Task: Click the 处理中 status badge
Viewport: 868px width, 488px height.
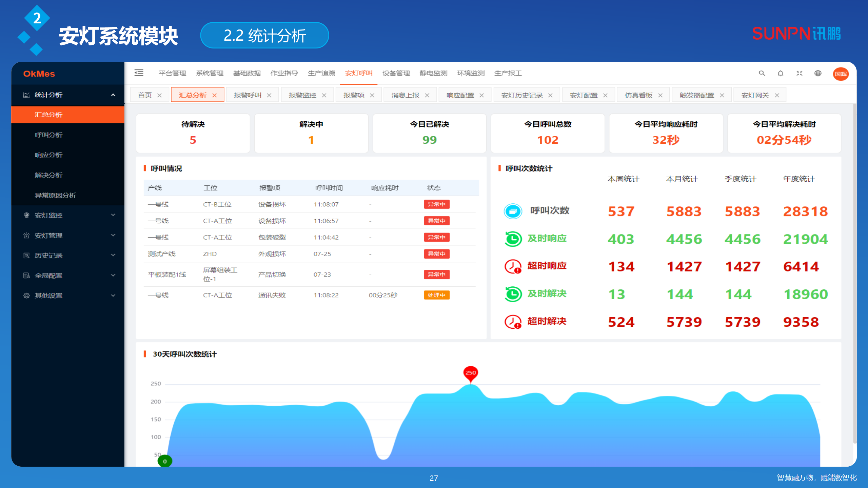Action: [x=436, y=295]
